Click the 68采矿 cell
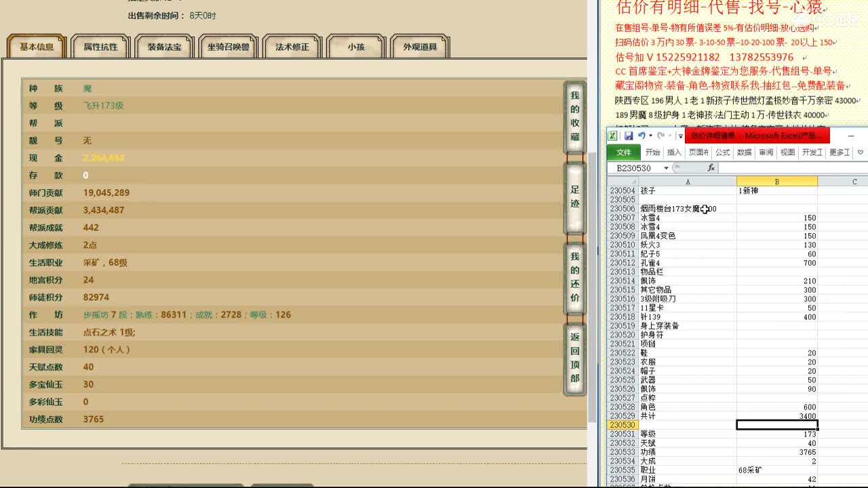 click(x=777, y=470)
